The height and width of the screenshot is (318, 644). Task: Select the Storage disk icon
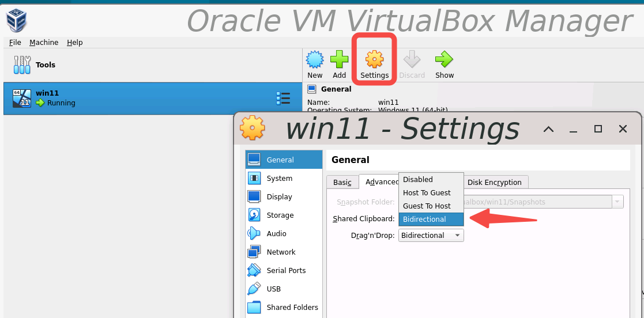click(x=254, y=215)
